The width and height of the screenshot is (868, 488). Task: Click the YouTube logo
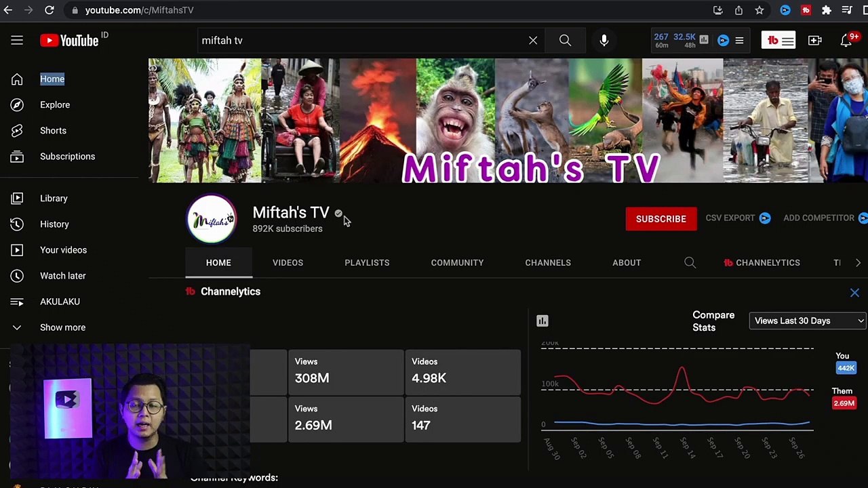coord(70,41)
